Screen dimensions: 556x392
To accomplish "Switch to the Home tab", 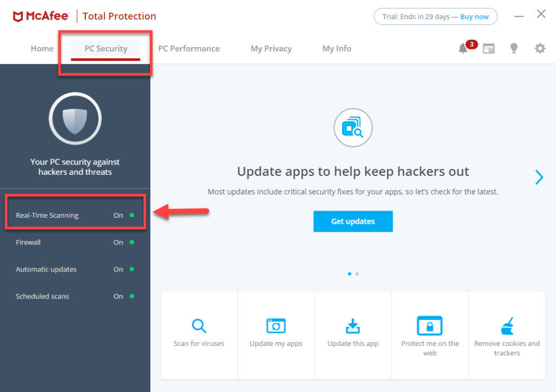I will click(42, 48).
